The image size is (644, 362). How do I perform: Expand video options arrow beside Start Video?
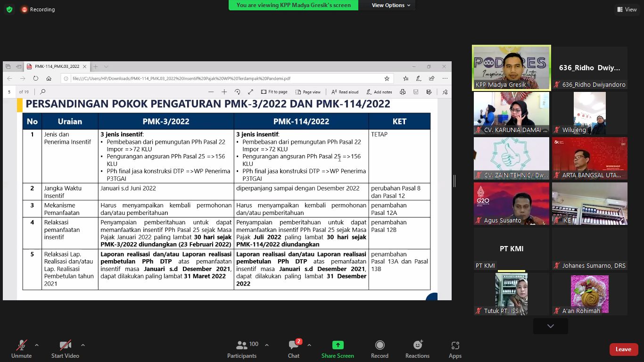[83, 345]
